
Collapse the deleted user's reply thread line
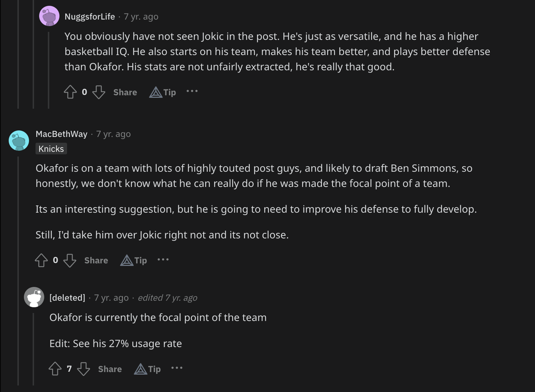tap(34, 348)
